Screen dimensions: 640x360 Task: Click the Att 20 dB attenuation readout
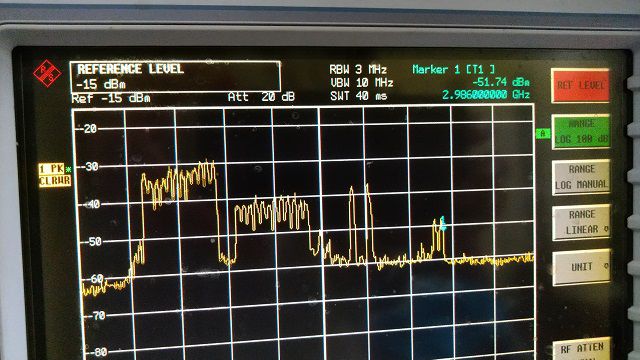coord(261,97)
